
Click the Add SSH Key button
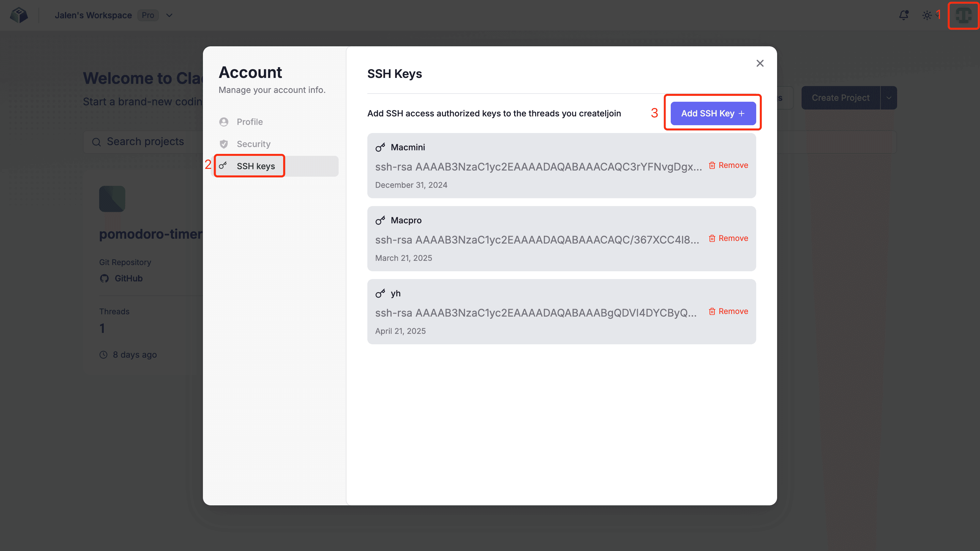pyautogui.click(x=713, y=113)
